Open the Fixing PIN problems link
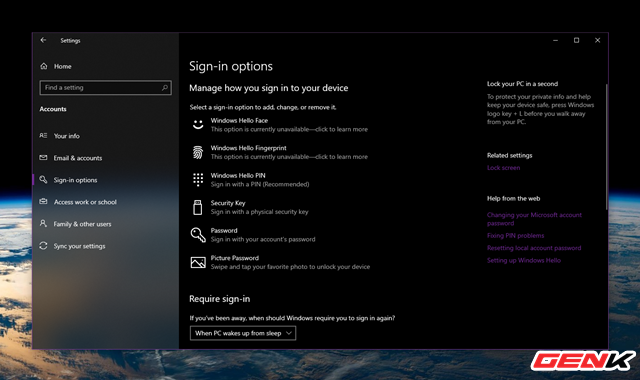This screenshot has width=640, height=380. point(515,236)
